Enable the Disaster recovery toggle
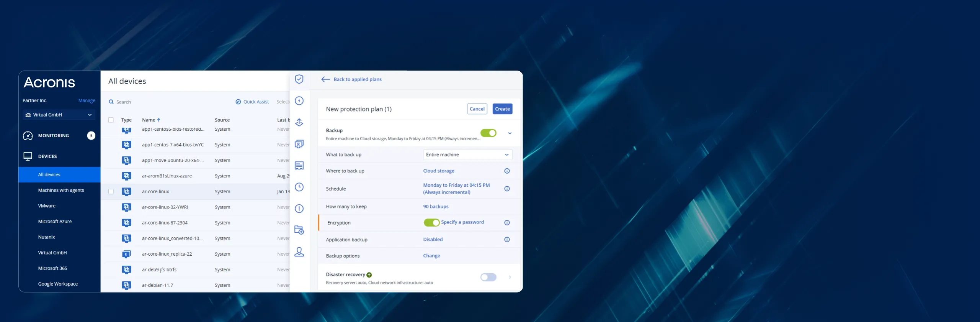Viewport: 980px width, 322px height. tap(488, 277)
